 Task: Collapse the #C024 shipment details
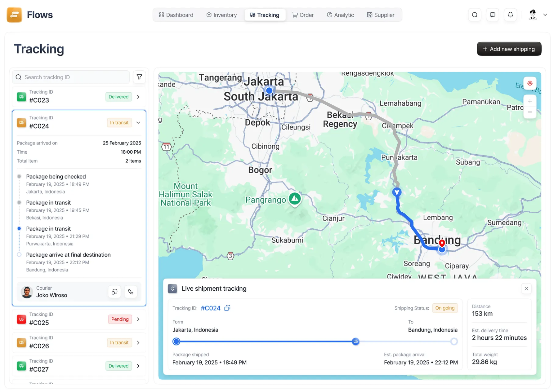[138, 122]
